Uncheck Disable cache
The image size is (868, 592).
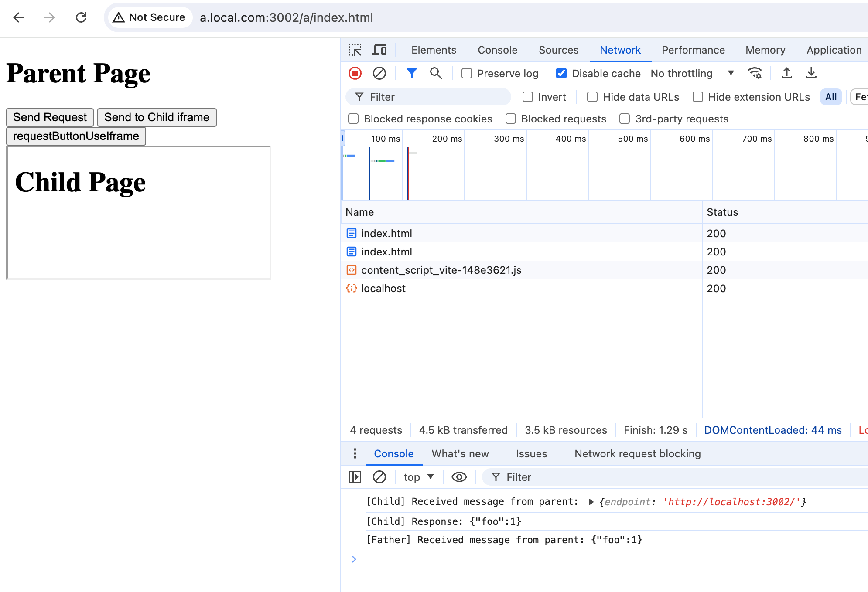[x=561, y=73]
